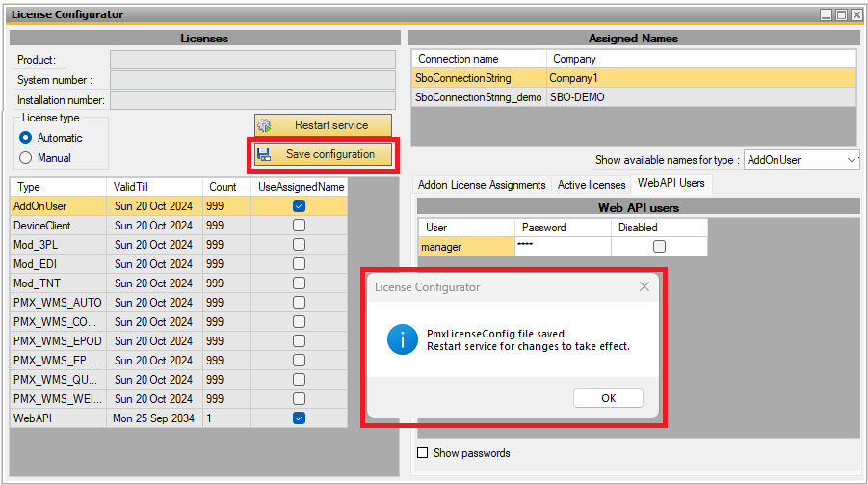Viewport: 868px width, 485px height.
Task: Open the Active licenses tab
Action: pyautogui.click(x=592, y=184)
